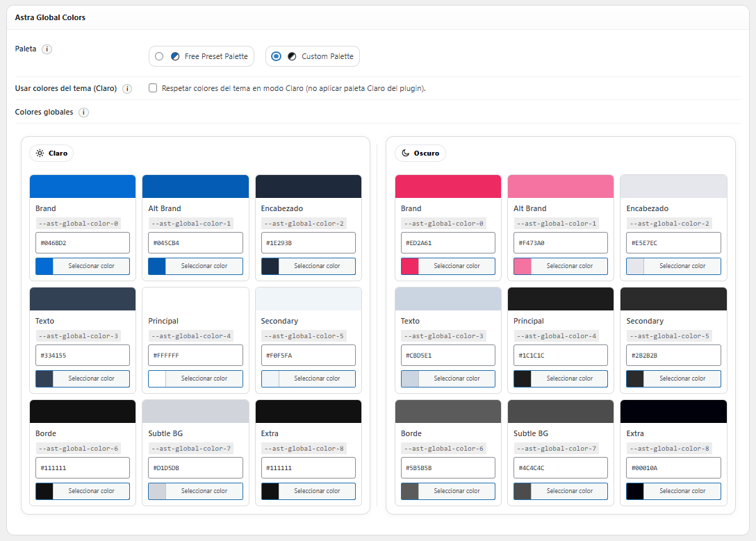This screenshot has width=756, height=541.
Task: Click the hex field containing #E5E7EC
Action: pos(673,243)
